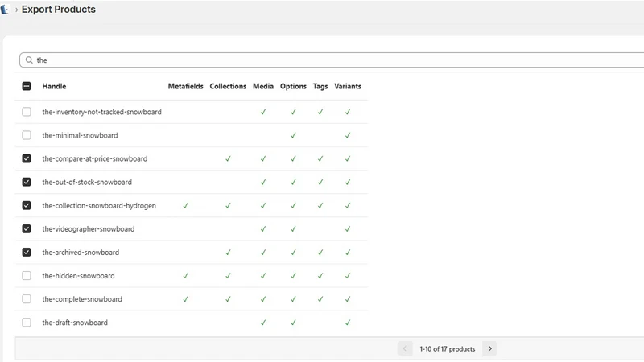Viewport: 644px width, 362px height.
Task: Click Media checkmark for the-inventory-not-tracked-snowboard
Action: [x=263, y=112]
